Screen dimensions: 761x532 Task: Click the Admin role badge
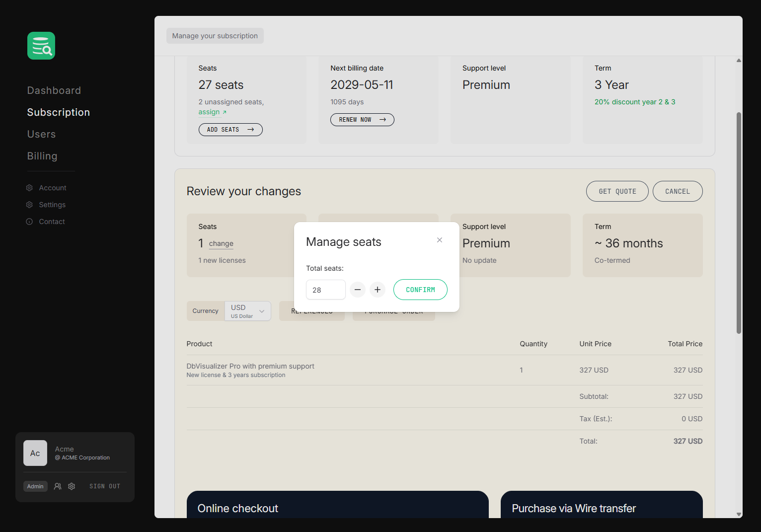[35, 486]
